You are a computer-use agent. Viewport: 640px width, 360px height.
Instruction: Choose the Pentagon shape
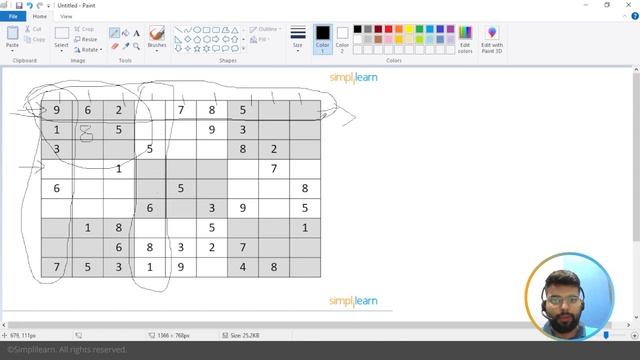point(197,40)
